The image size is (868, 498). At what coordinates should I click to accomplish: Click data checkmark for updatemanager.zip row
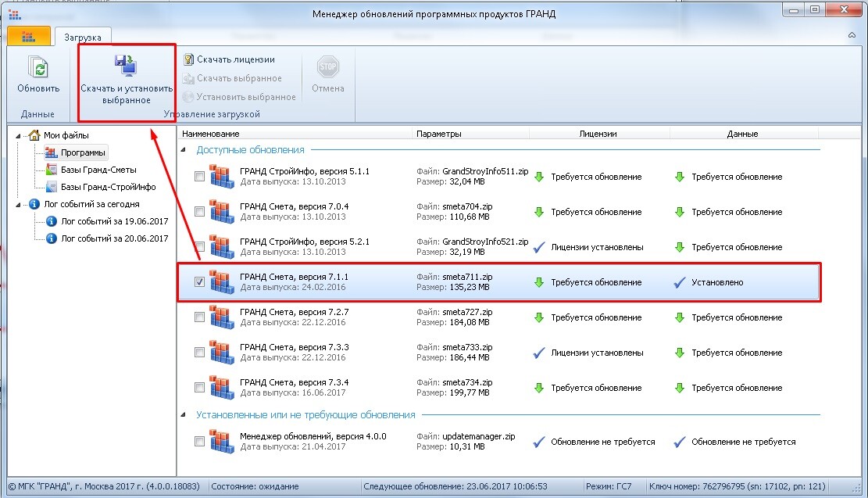point(679,442)
